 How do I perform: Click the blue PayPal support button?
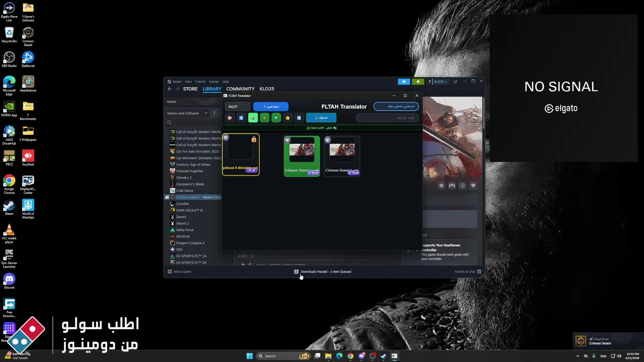click(321, 118)
